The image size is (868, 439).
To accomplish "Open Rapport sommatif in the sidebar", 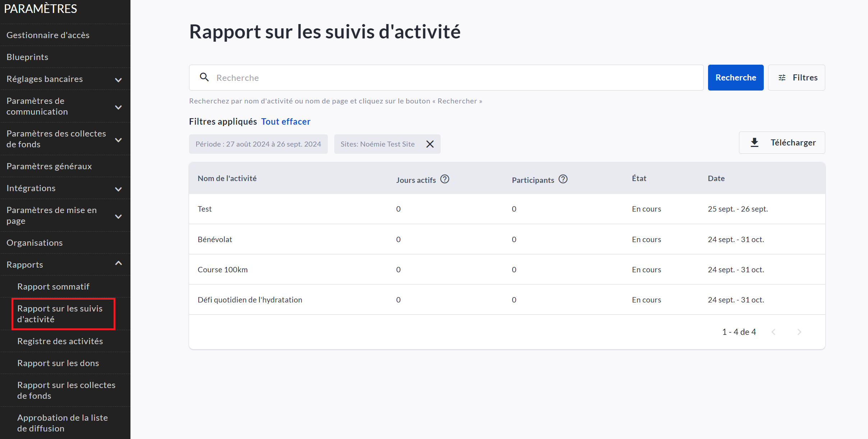I will tap(53, 287).
